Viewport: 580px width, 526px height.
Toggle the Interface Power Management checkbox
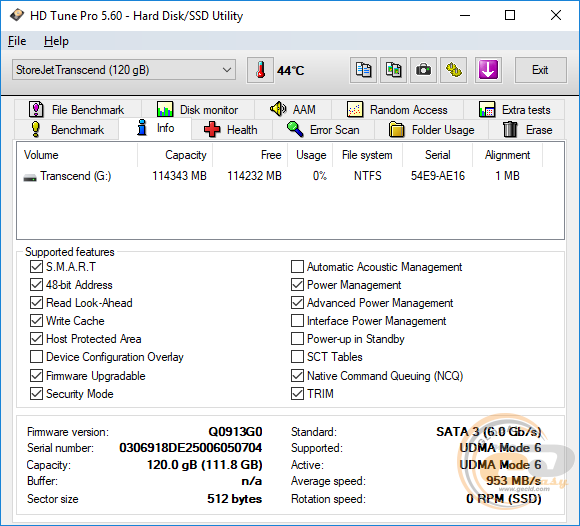tap(297, 321)
